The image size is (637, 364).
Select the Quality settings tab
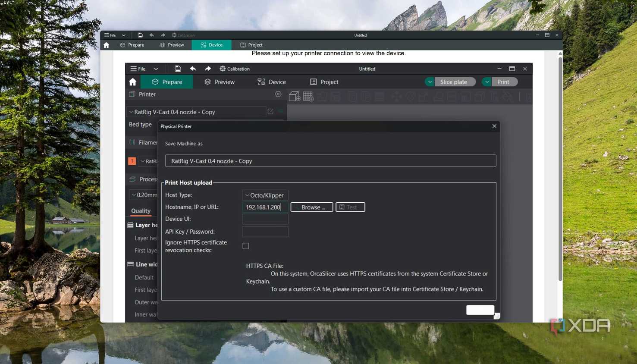[x=141, y=211]
